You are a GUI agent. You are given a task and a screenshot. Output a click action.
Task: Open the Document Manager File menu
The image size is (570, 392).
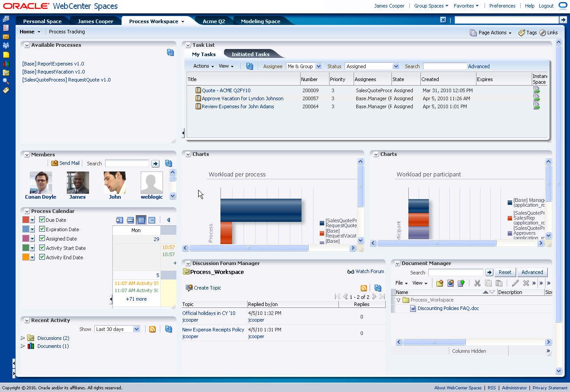tap(401, 283)
